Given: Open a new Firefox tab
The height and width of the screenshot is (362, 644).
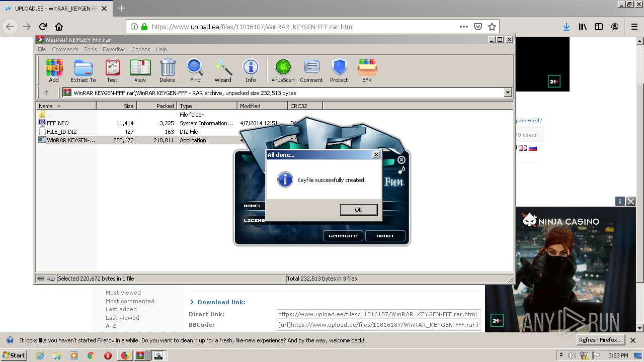Looking at the screenshot, I should (x=121, y=8).
